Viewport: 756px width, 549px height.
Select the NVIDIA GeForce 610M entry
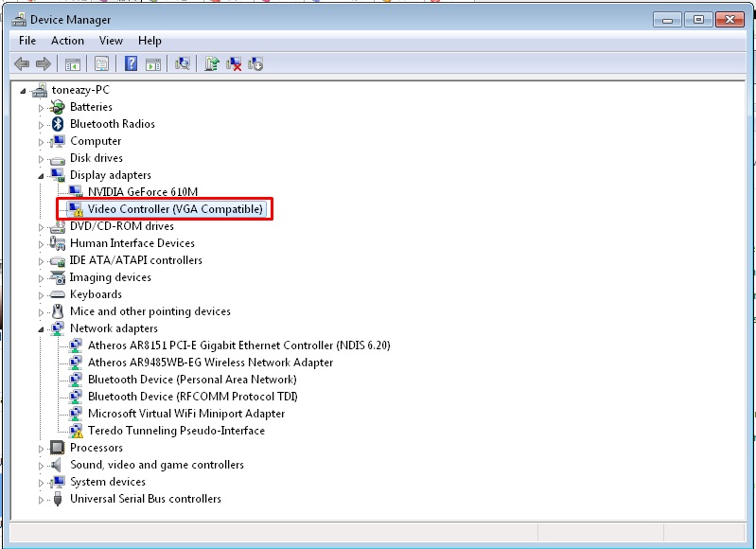[143, 192]
